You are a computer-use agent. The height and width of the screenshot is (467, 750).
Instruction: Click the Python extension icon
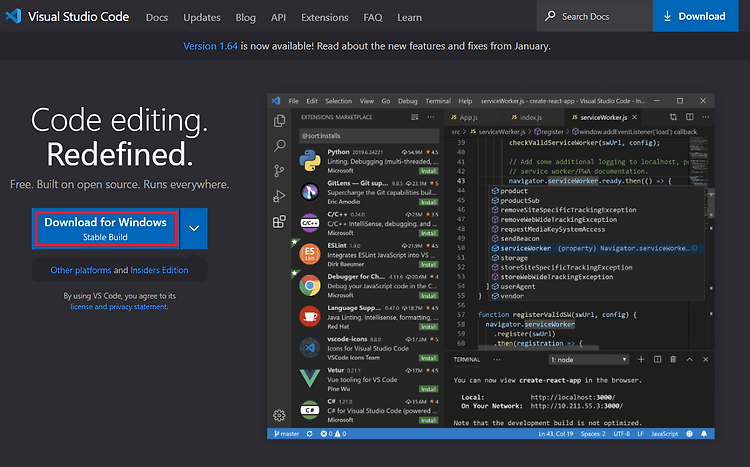310,160
